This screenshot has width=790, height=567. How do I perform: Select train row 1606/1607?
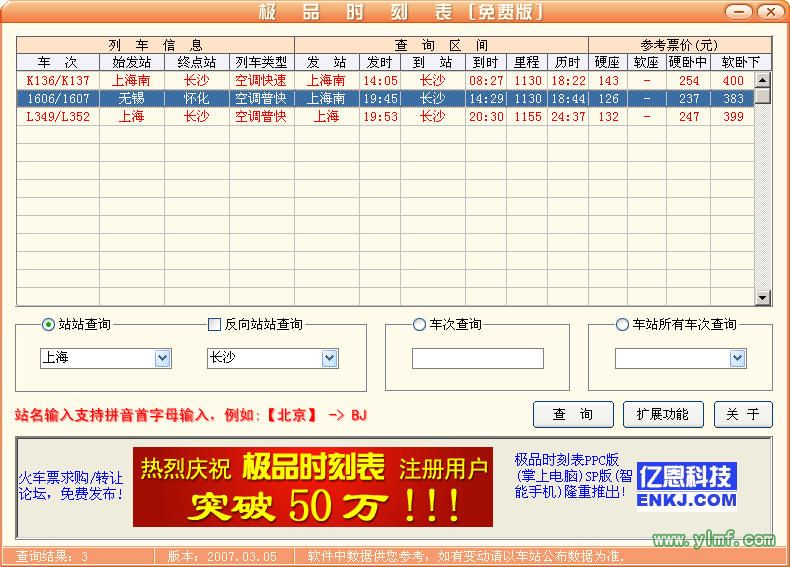(385, 98)
